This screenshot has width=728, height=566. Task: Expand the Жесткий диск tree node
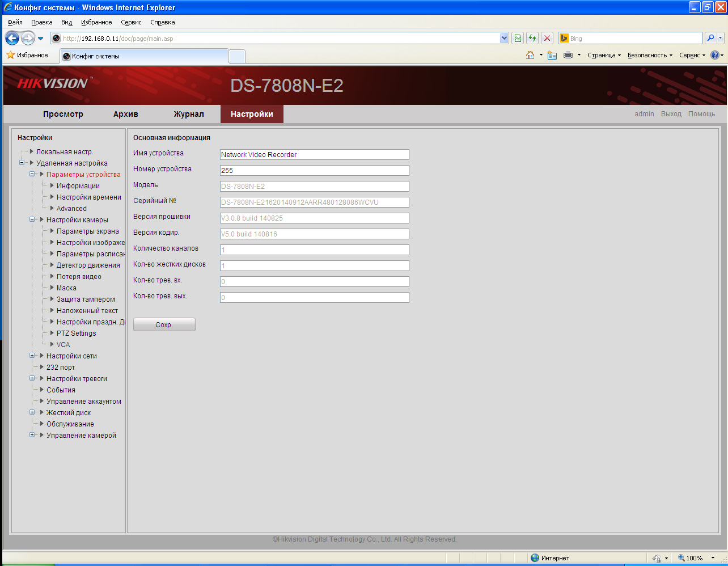coord(32,412)
